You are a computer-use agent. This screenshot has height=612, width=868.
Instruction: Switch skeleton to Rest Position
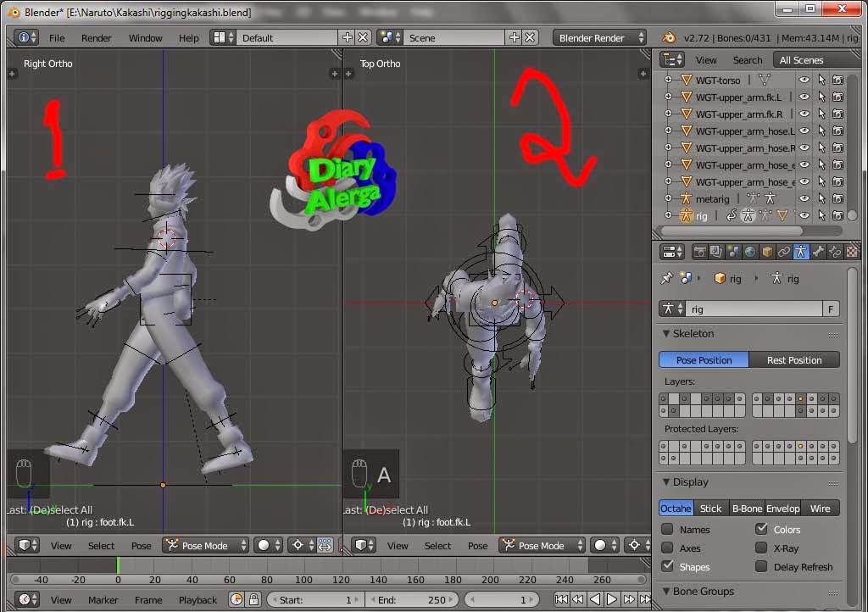tap(793, 359)
